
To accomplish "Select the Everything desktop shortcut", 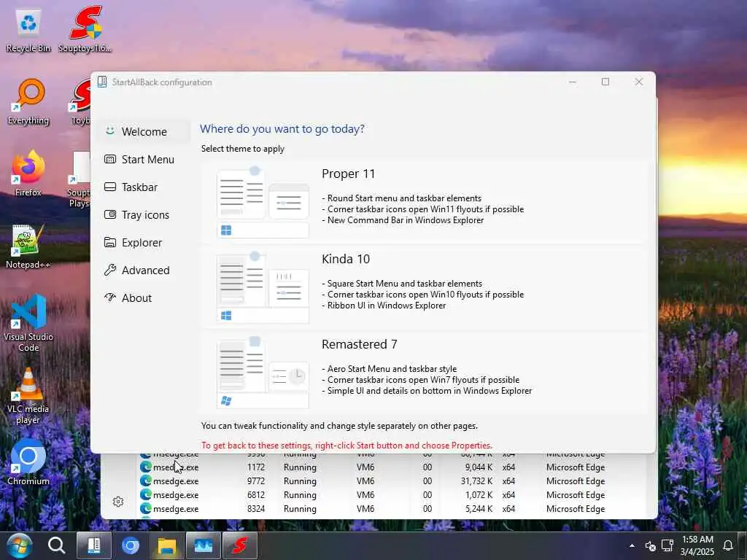I will click(28, 102).
